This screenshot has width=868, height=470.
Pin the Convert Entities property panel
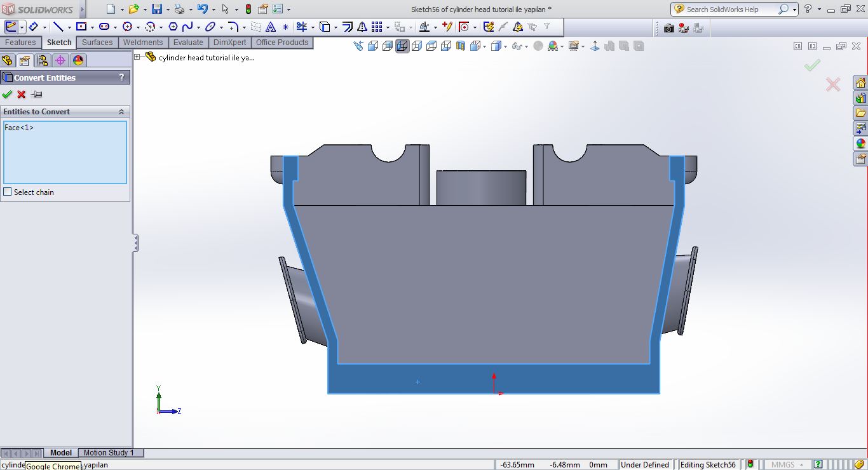37,94
